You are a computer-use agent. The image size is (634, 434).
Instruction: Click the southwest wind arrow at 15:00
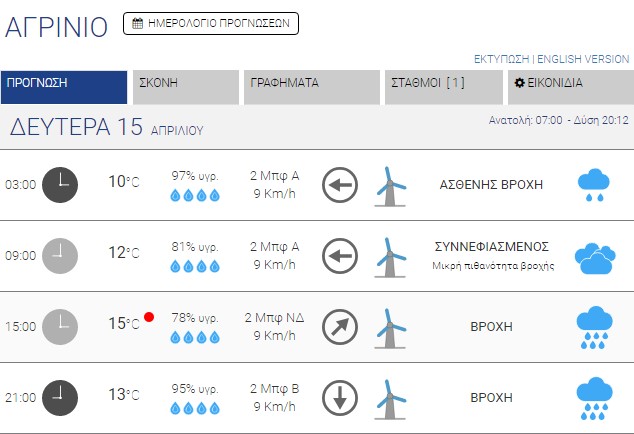(x=340, y=326)
